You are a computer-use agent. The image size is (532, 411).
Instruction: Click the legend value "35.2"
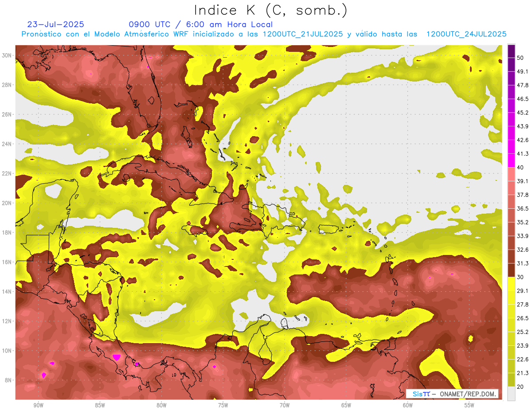coord(523,223)
